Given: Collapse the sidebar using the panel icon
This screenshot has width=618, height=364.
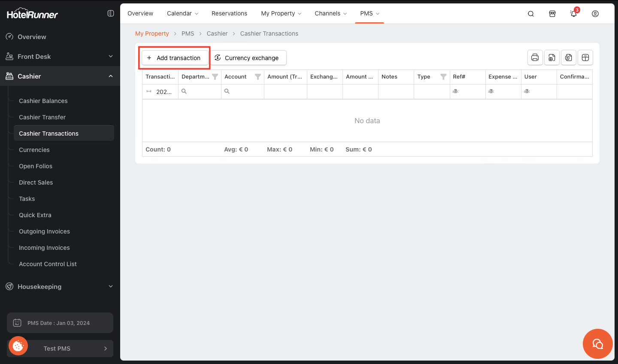Looking at the screenshot, I should [x=111, y=14].
